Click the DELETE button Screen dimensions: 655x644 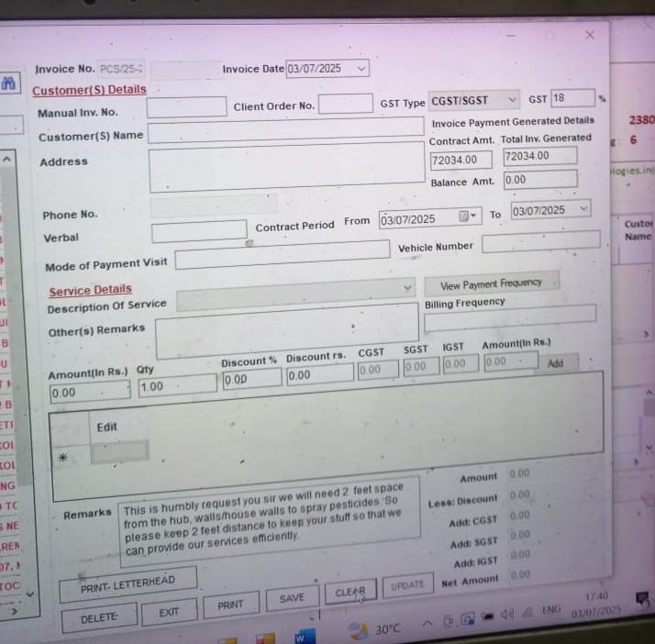point(99,618)
